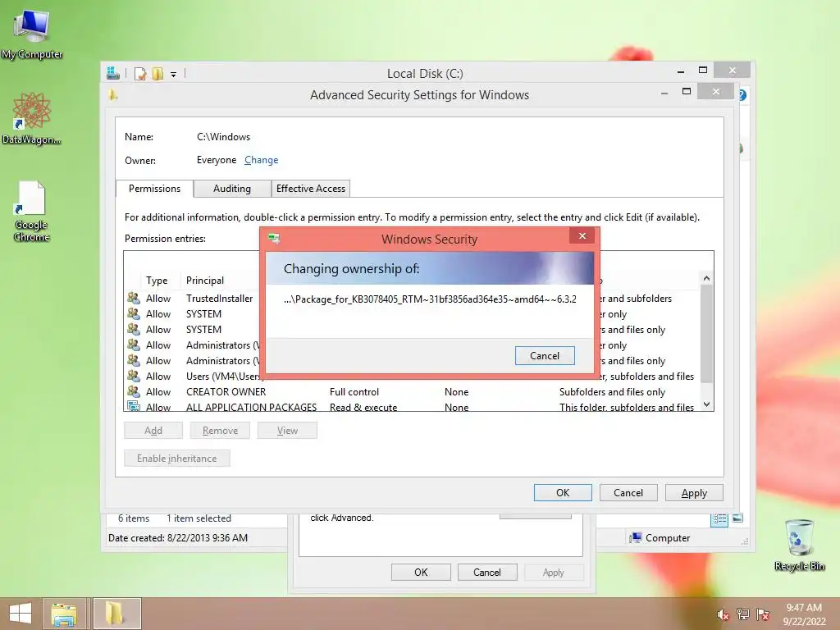Viewport: 840px width, 630px height.
Task: Click Read & execute access cell
Action: 363,407
